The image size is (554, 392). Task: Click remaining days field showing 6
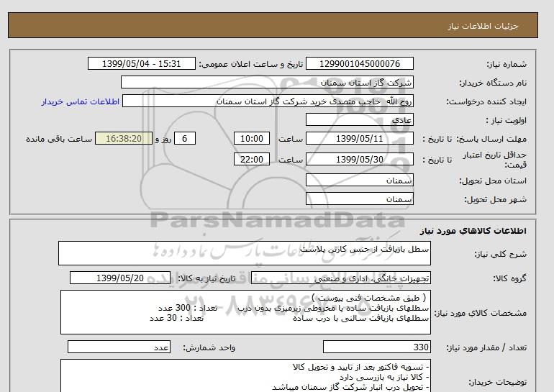184,138
